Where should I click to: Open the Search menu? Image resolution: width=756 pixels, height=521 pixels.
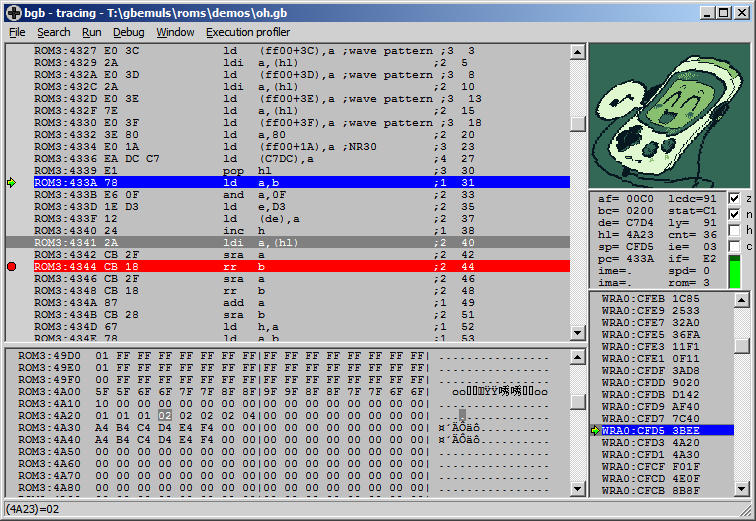point(54,32)
